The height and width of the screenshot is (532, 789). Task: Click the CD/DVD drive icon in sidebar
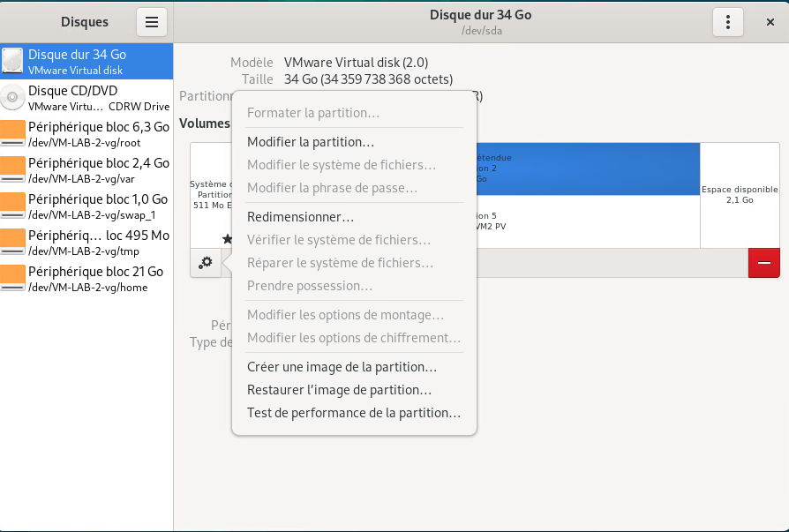click(x=12, y=97)
